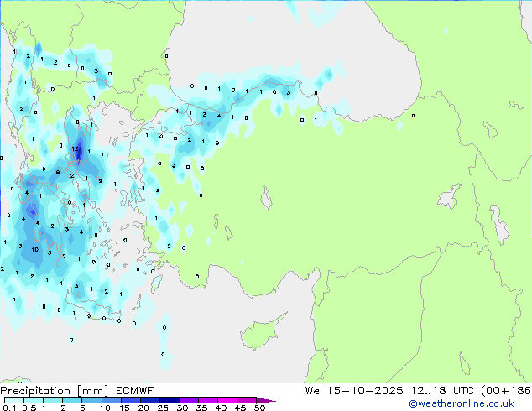Click the 'Precipitation [mm]' title text
Viewport: 532px width, 411px height.
click(55, 391)
